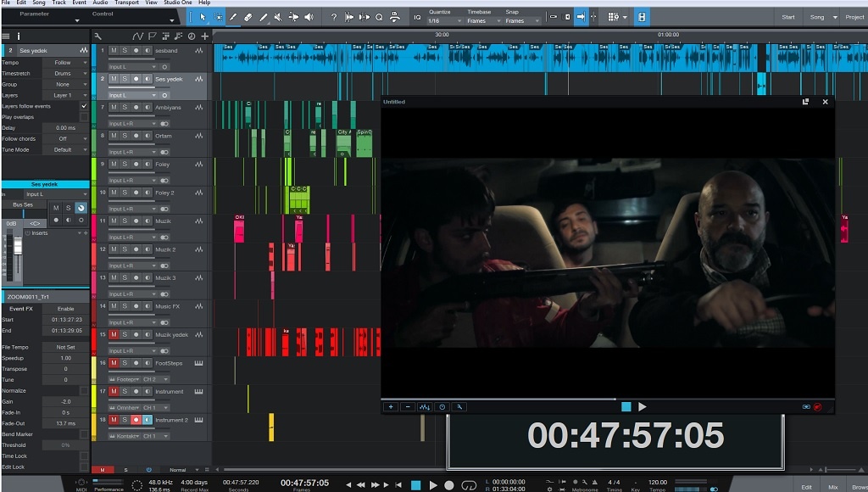The width and height of the screenshot is (868, 492).
Task: Click the waveform icon on Ambiyans track
Action: (x=198, y=108)
